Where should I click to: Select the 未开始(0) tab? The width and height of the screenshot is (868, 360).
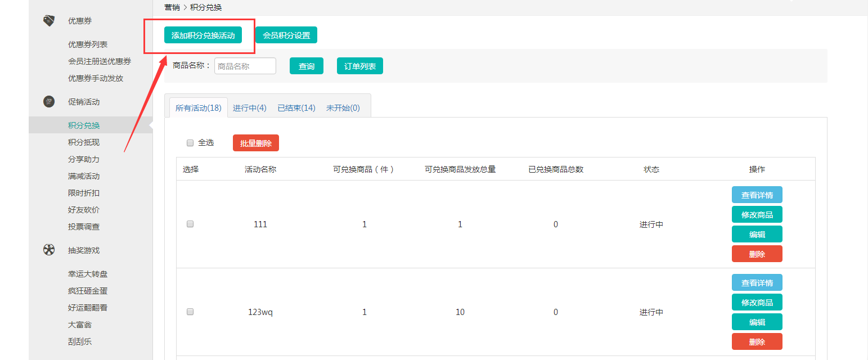click(x=343, y=108)
